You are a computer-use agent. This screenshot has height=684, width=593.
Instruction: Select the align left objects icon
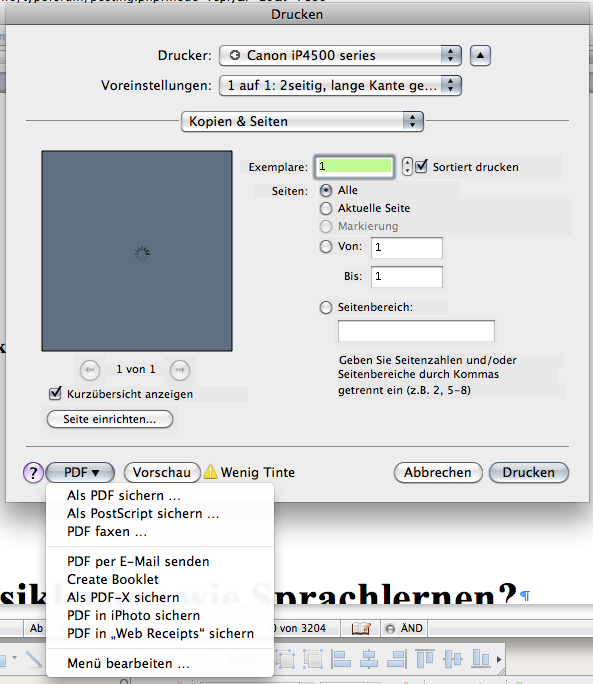[342, 659]
